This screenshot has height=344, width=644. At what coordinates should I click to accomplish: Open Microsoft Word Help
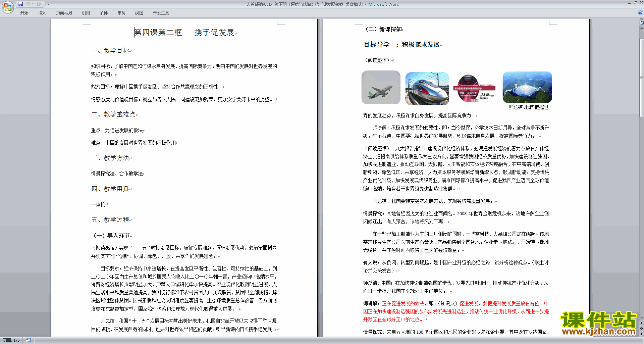tap(641, 13)
